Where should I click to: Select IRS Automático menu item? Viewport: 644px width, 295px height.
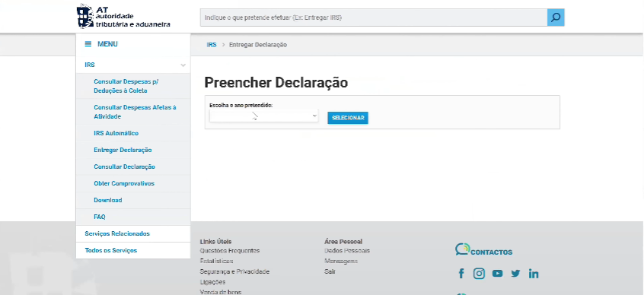coord(116,133)
